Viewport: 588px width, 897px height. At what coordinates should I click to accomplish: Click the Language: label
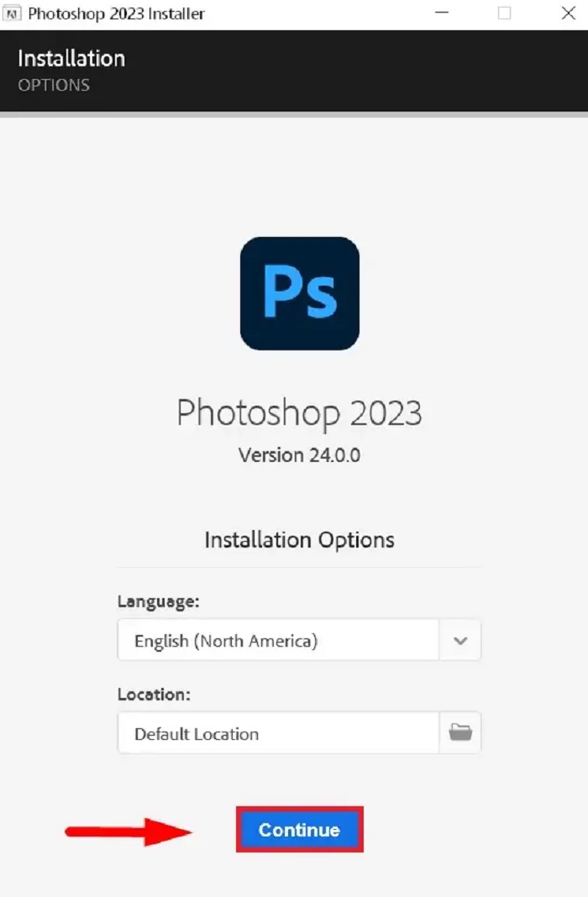click(x=159, y=602)
